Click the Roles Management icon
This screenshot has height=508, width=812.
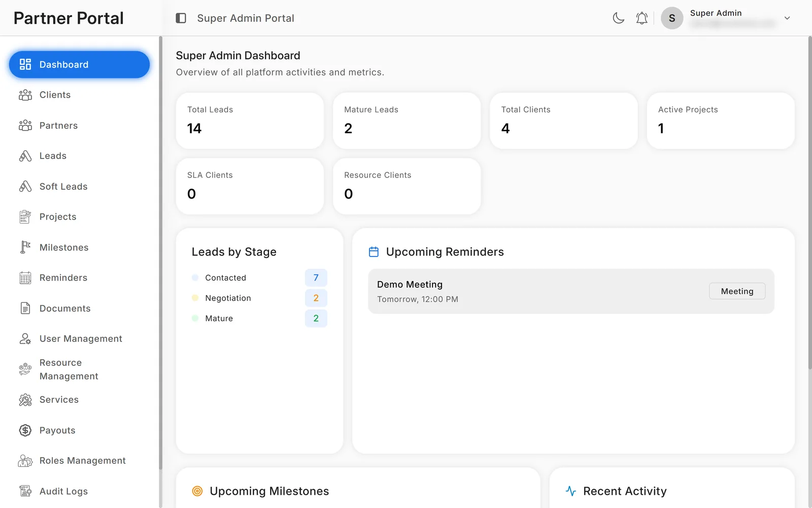coord(25,461)
